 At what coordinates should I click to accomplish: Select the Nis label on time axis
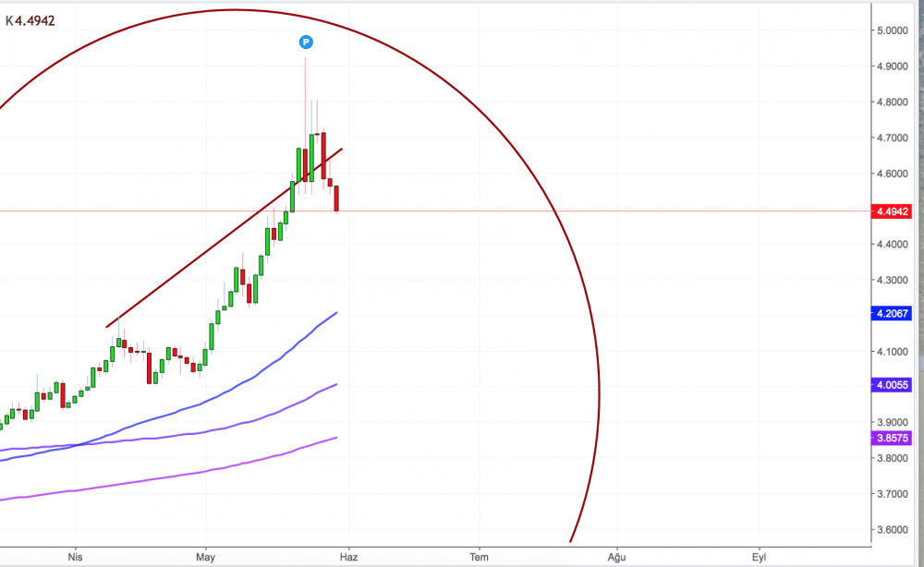pos(77,557)
